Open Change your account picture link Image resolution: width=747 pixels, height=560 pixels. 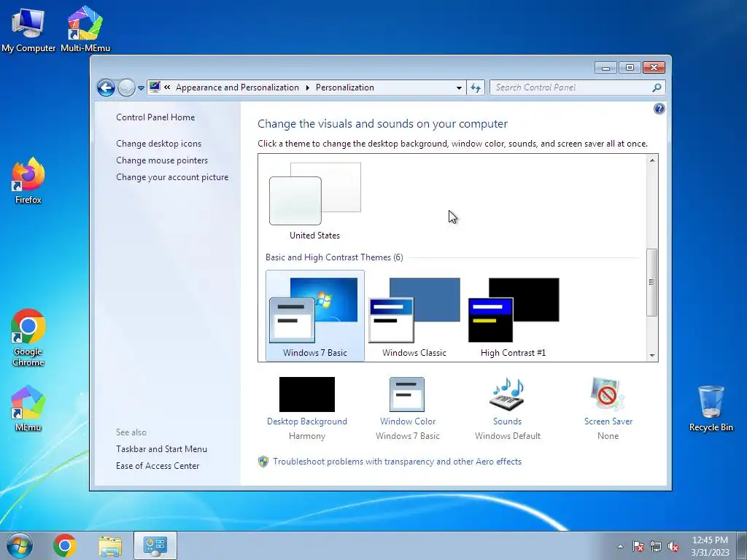(x=172, y=176)
